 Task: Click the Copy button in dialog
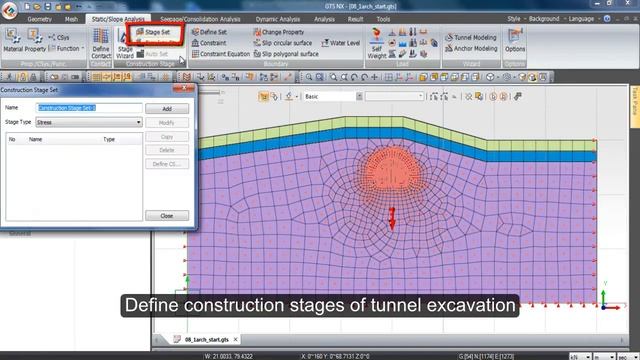(167, 137)
